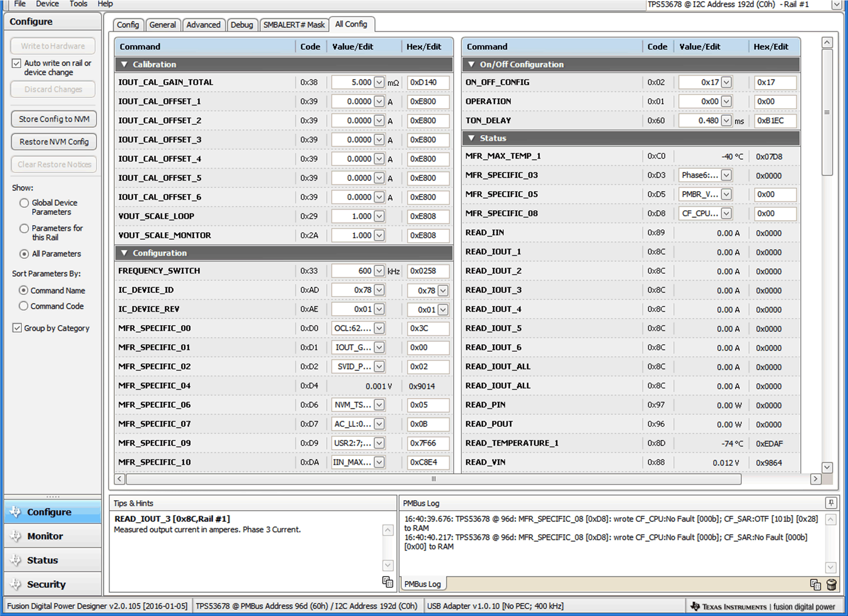Enable Group by Category
Image resolution: width=848 pixels, height=616 pixels.
click(17, 328)
